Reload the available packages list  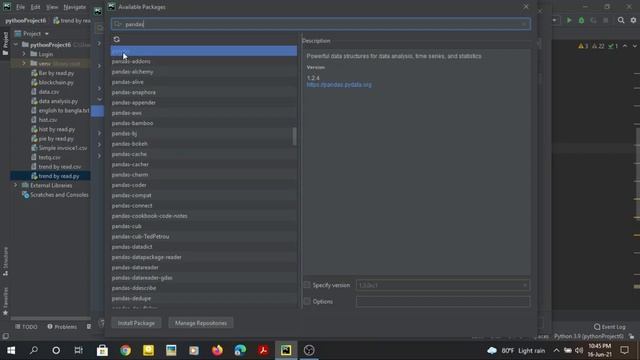point(117,39)
